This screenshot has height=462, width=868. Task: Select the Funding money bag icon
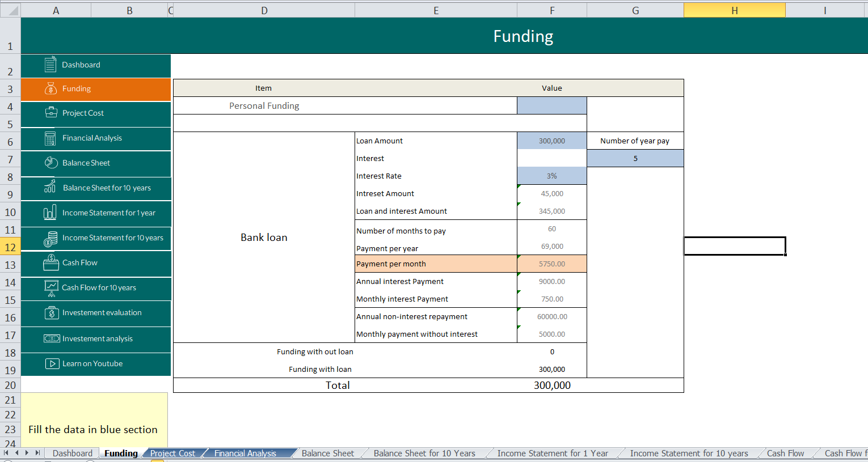pos(50,89)
